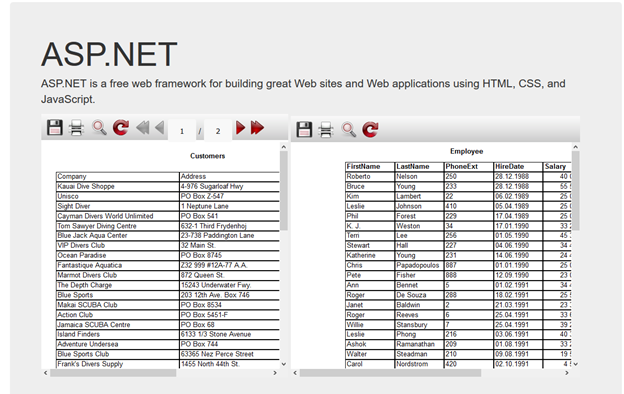Click left arrow of Employee horizontal scrollbar

pyautogui.click(x=295, y=373)
